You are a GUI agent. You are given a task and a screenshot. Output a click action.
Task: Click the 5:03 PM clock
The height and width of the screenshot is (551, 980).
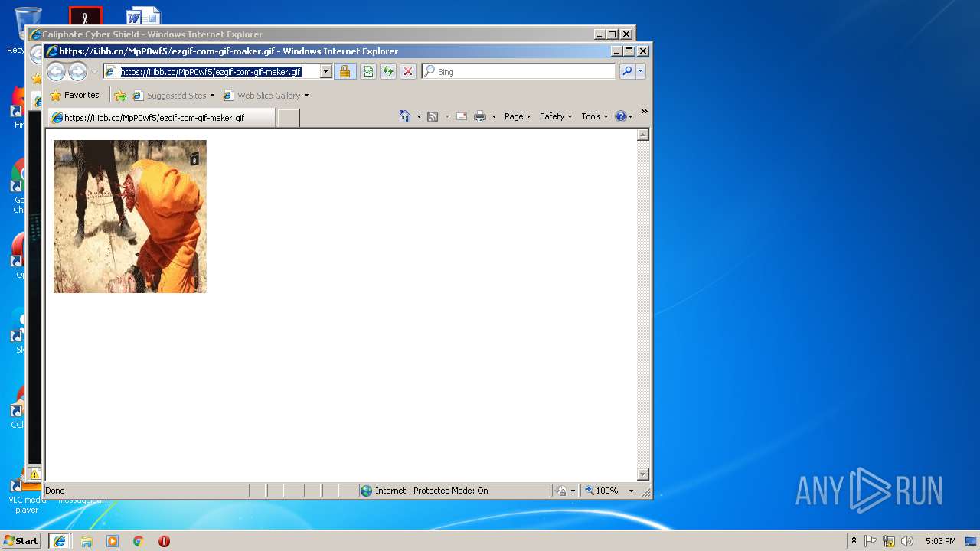(940, 541)
